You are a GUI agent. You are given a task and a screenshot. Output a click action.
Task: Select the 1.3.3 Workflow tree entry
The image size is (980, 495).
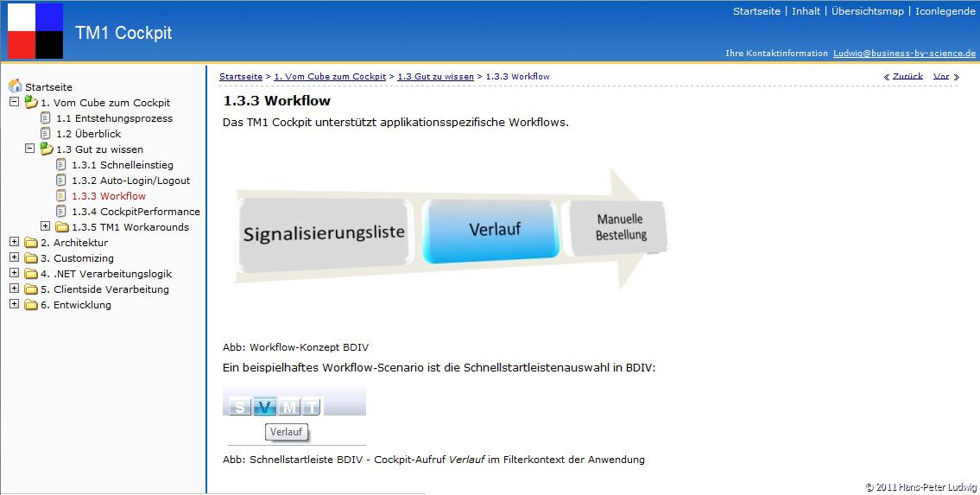pyautogui.click(x=109, y=196)
